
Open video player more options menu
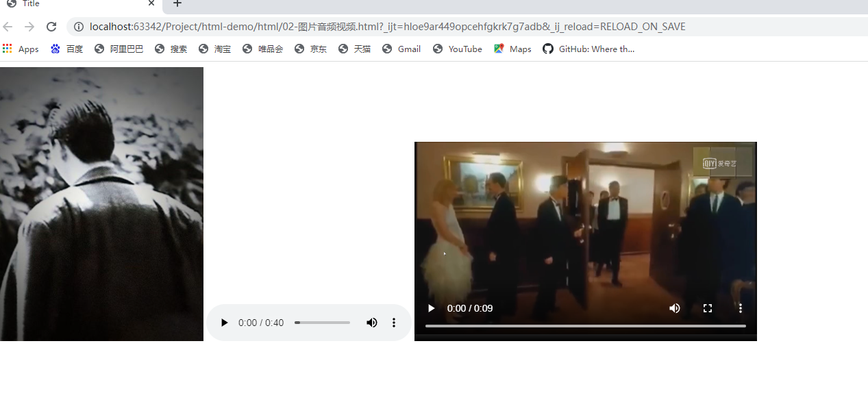pyautogui.click(x=741, y=308)
